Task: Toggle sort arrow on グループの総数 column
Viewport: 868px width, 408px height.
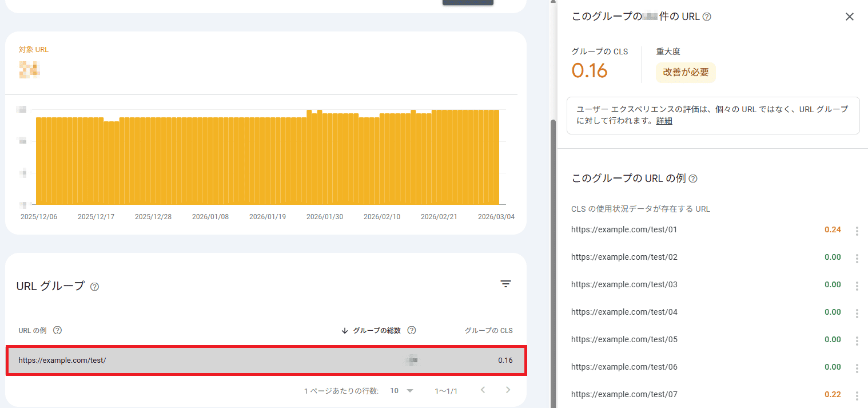Action: point(345,330)
